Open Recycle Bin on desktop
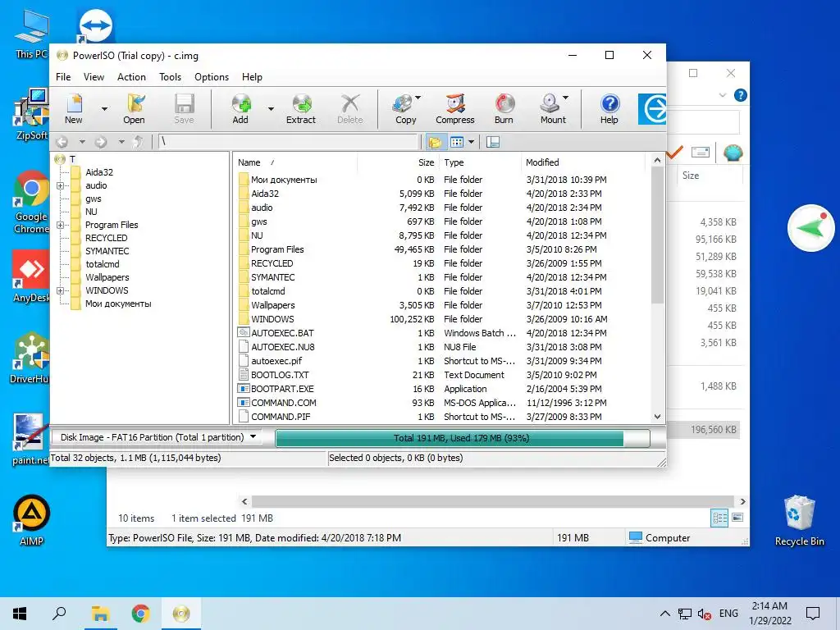The height and width of the screenshot is (630, 840). (x=799, y=520)
